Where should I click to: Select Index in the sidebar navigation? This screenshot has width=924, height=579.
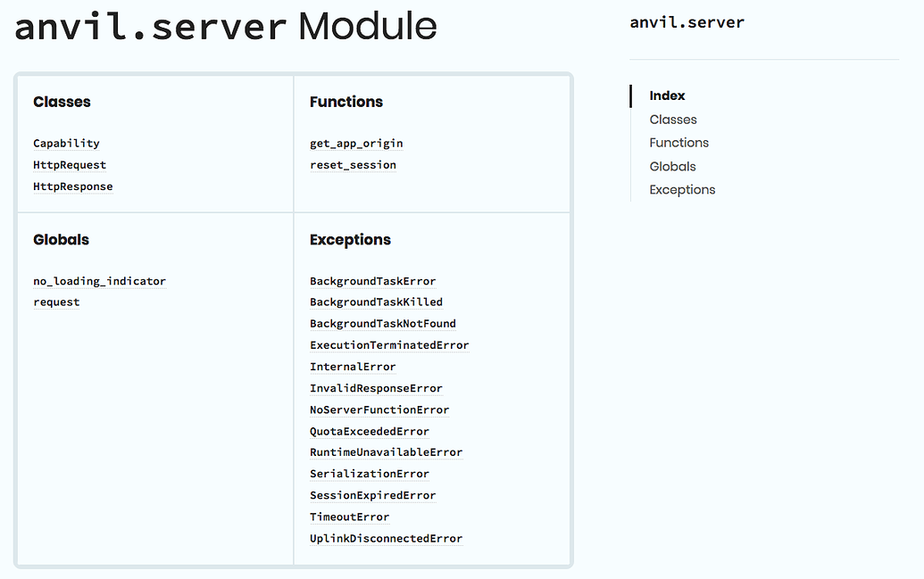tap(667, 95)
